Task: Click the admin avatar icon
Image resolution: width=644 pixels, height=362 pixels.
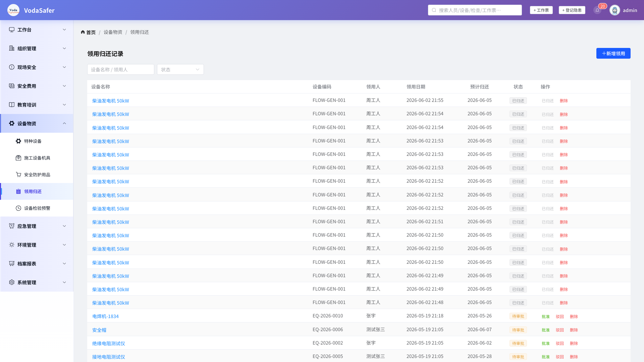Action: pyautogui.click(x=615, y=10)
